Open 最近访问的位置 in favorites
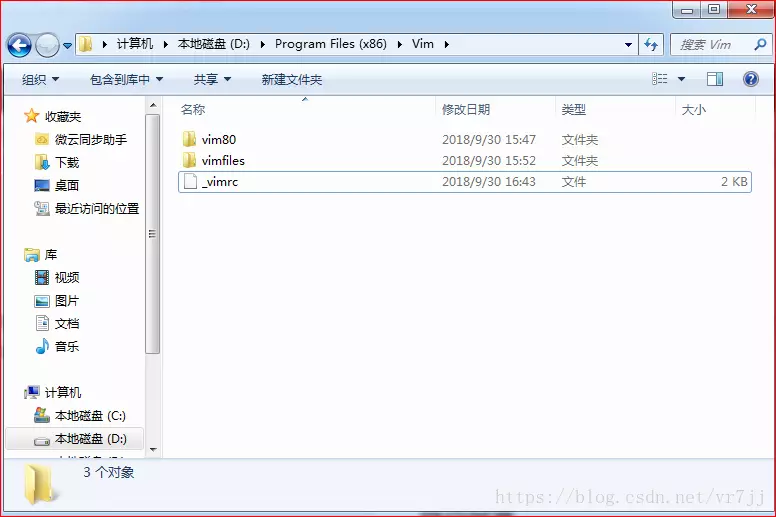This screenshot has width=776, height=517. [97, 208]
